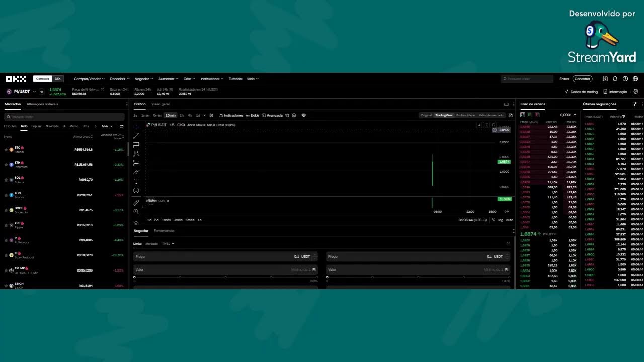Open the emoji icons tool
This screenshot has width=644, height=362.
136,190
